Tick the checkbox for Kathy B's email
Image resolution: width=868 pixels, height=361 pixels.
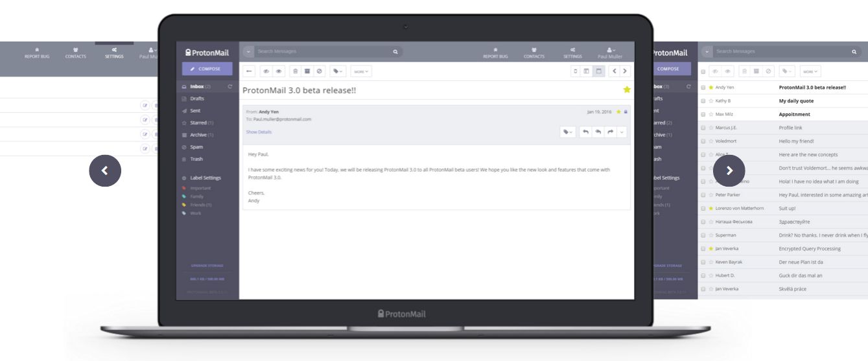tap(703, 100)
